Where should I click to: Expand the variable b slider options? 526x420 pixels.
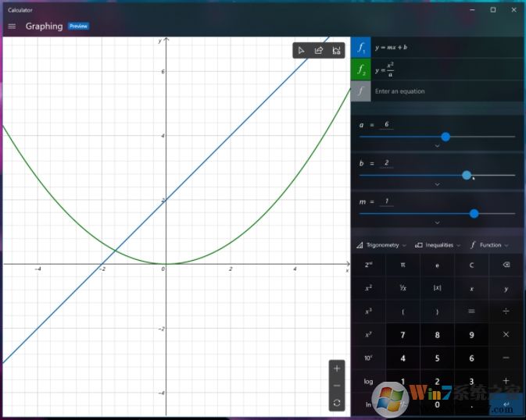pyautogui.click(x=437, y=184)
